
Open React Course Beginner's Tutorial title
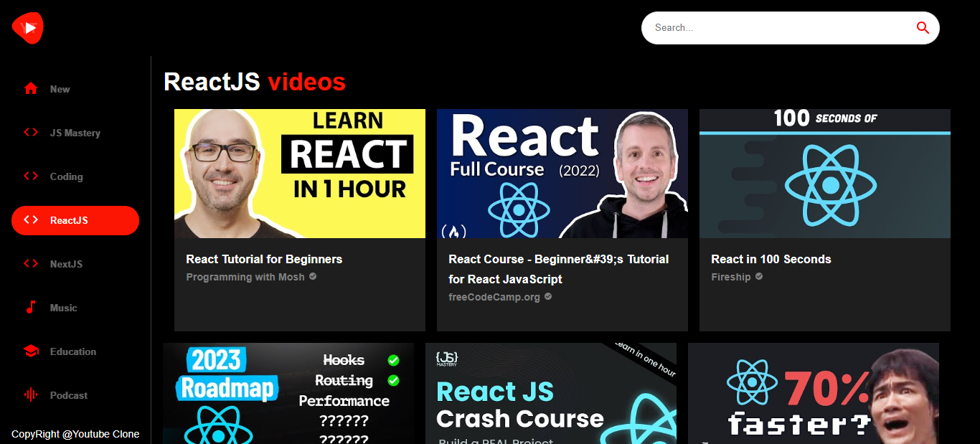pyautogui.click(x=559, y=269)
